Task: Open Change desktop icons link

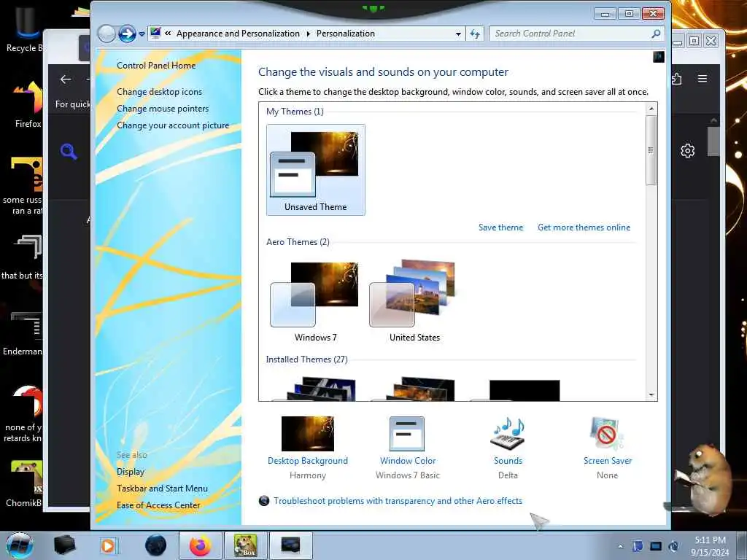Action: point(160,92)
